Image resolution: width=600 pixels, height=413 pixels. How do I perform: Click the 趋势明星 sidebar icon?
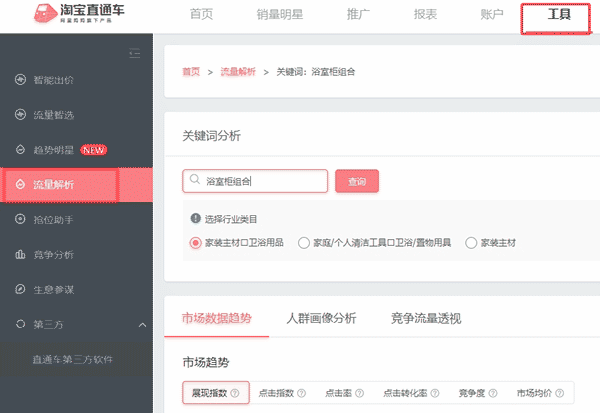click(x=20, y=150)
